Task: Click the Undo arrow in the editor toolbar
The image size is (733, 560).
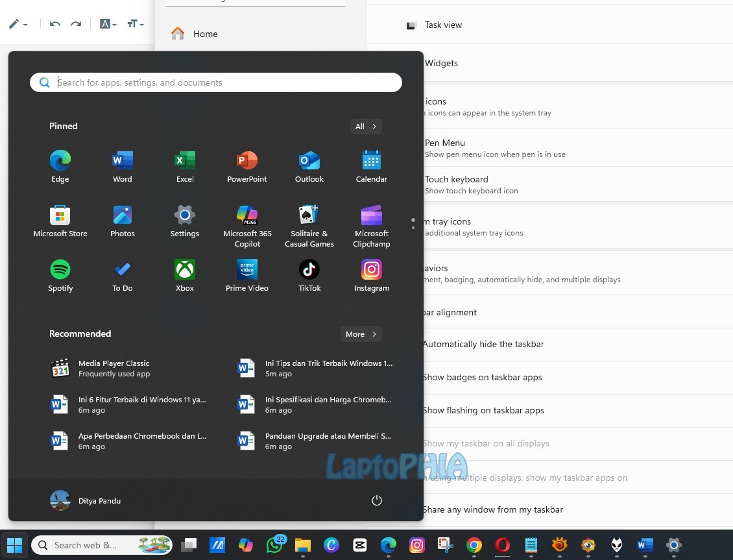Action: (54, 24)
